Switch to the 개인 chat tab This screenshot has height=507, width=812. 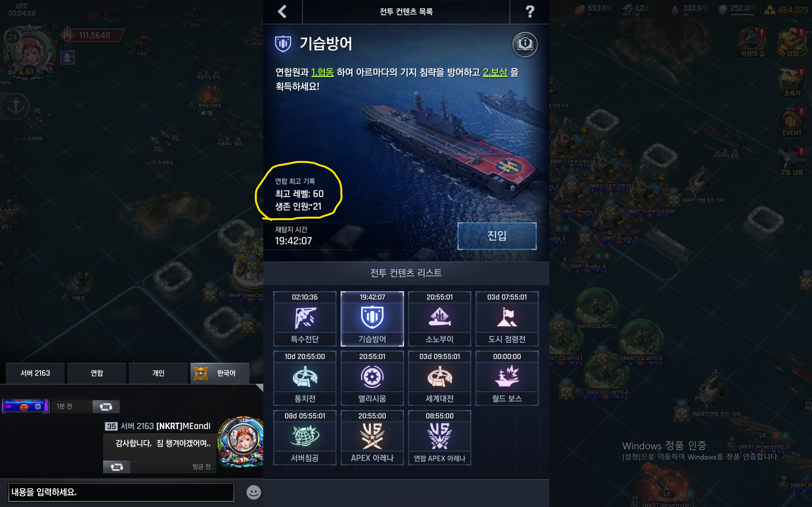(158, 373)
